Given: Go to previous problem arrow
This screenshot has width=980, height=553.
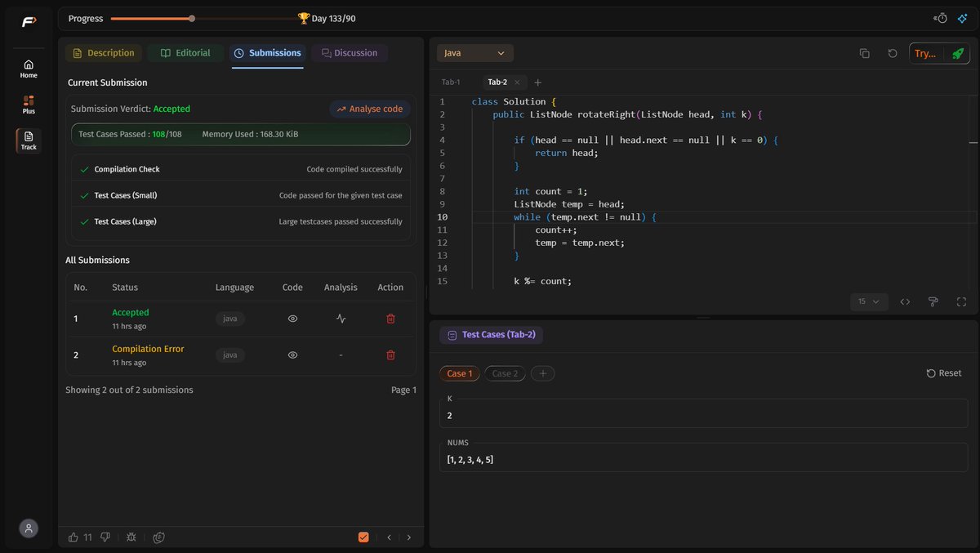Looking at the screenshot, I should [389, 537].
